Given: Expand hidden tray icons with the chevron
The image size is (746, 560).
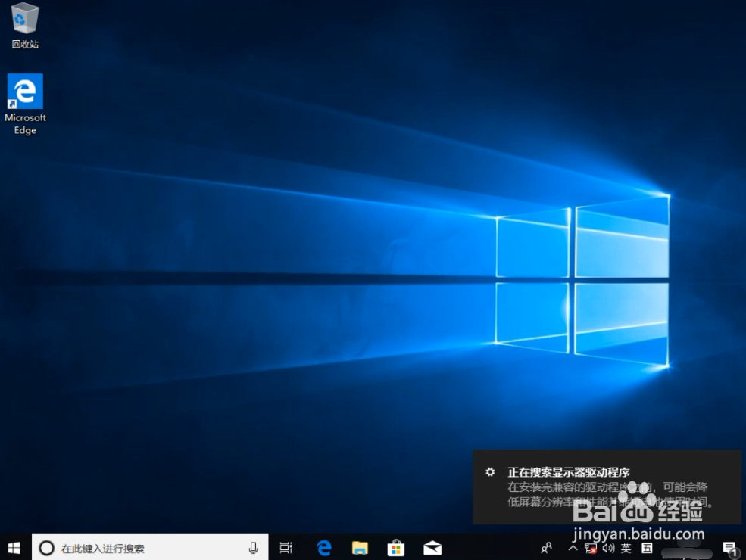Looking at the screenshot, I should coord(573,547).
